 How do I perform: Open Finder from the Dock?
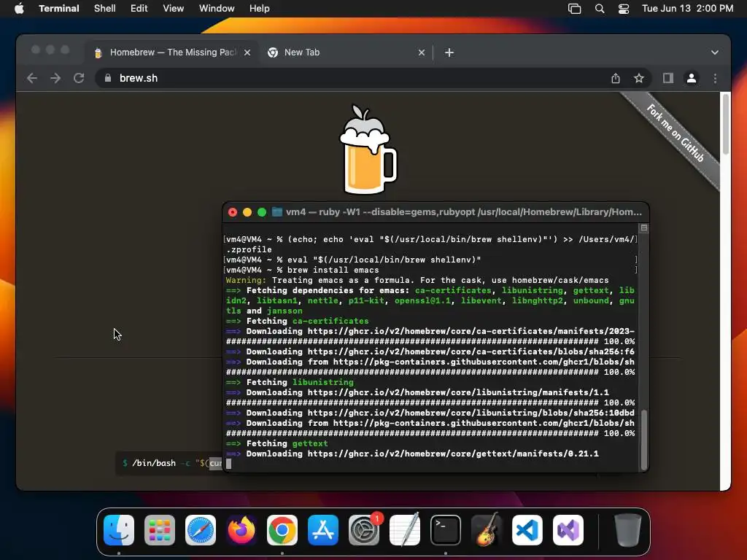119,530
